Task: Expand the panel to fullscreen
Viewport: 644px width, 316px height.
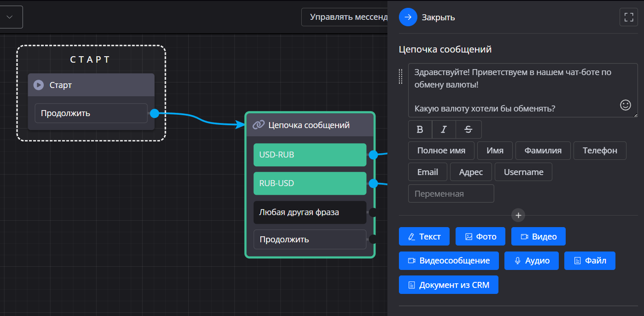Action: coord(628,18)
